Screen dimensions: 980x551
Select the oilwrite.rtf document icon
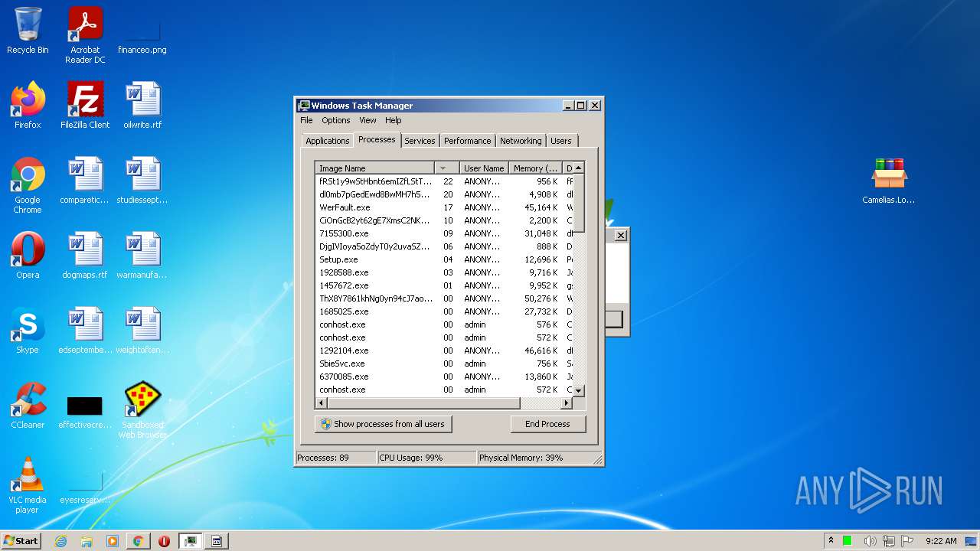click(x=142, y=106)
